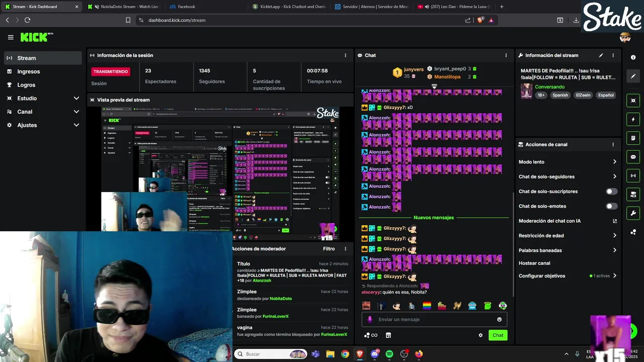
Task: Select the pencil edit icon in the right sidebar
Action: 633,76
